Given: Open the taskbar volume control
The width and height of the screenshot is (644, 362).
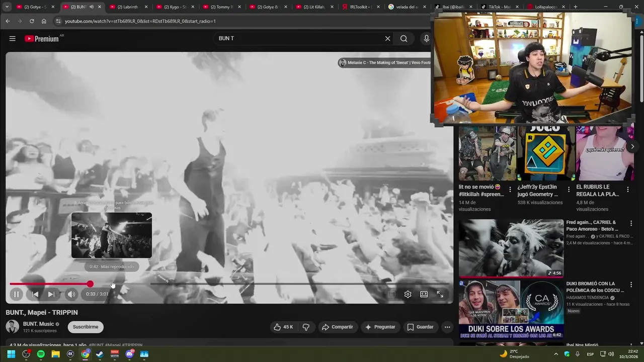Looking at the screenshot, I should 611,354.
